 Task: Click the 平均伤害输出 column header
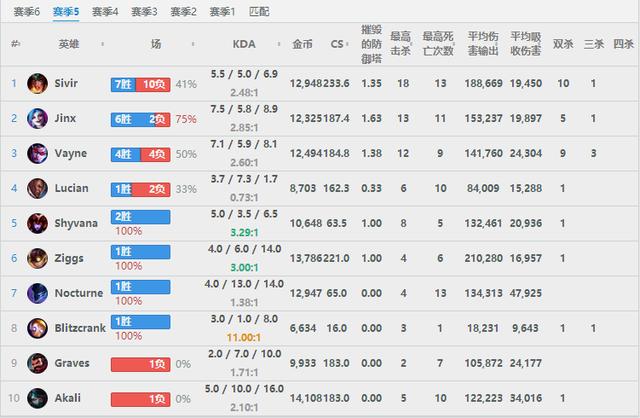coord(482,45)
